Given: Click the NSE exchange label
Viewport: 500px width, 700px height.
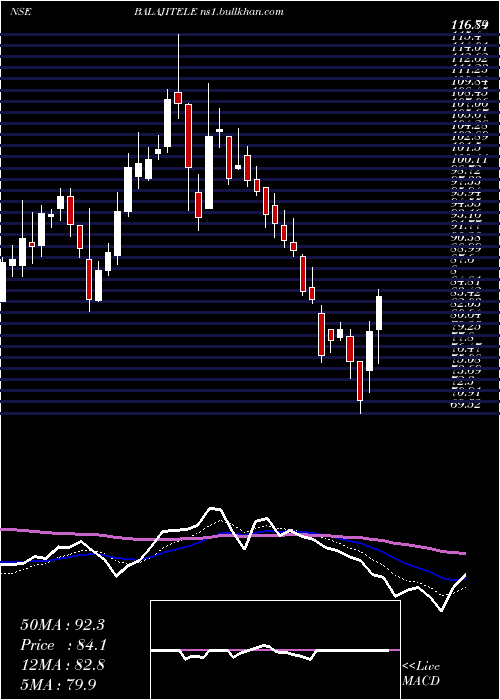Looking at the screenshot, I should 20,12.
